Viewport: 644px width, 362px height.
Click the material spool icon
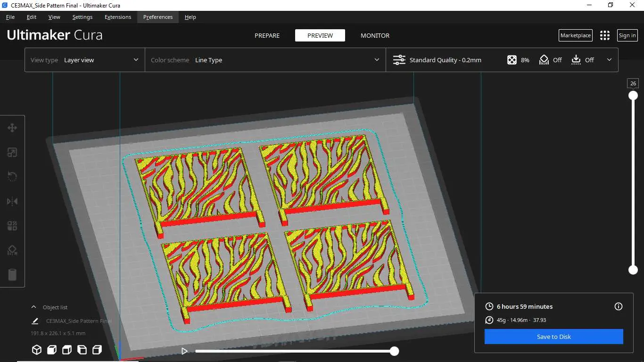pyautogui.click(x=489, y=320)
